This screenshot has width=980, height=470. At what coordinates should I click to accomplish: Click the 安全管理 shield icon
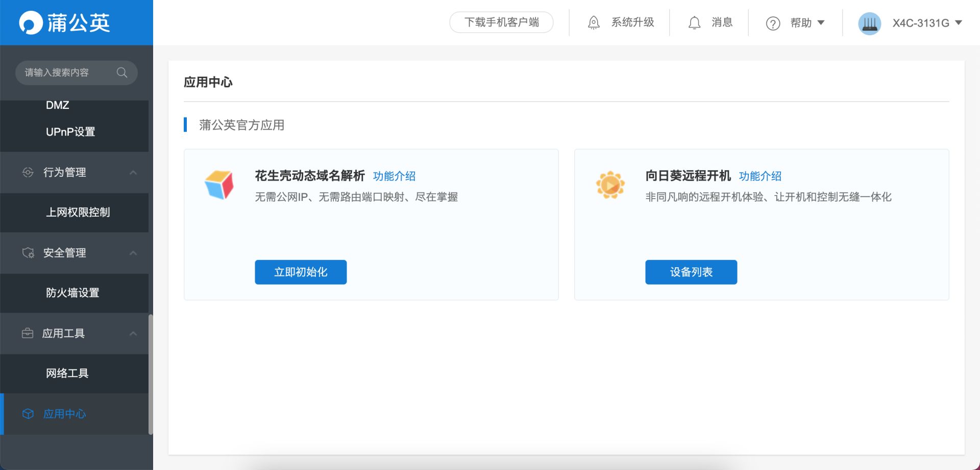tap(28, 253)
